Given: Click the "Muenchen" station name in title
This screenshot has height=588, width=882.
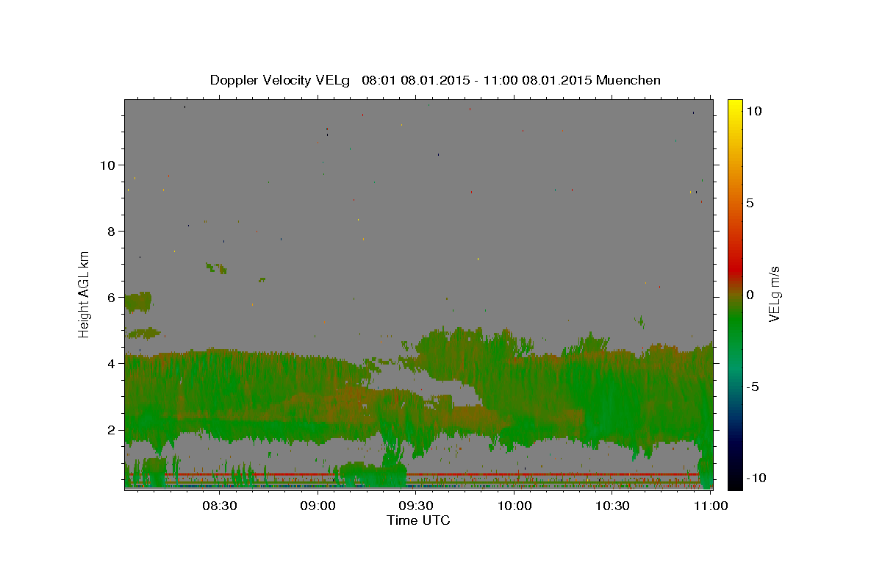Looking at the screenshot, I should click(628, 80).
